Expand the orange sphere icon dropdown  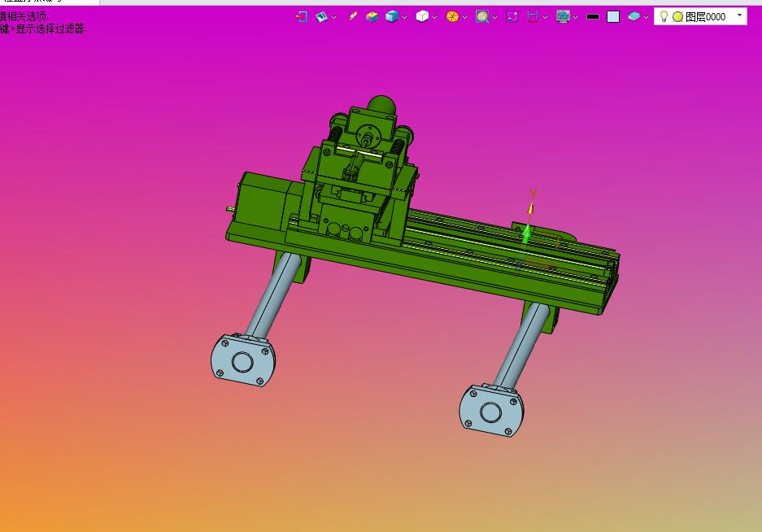(464, 18)
